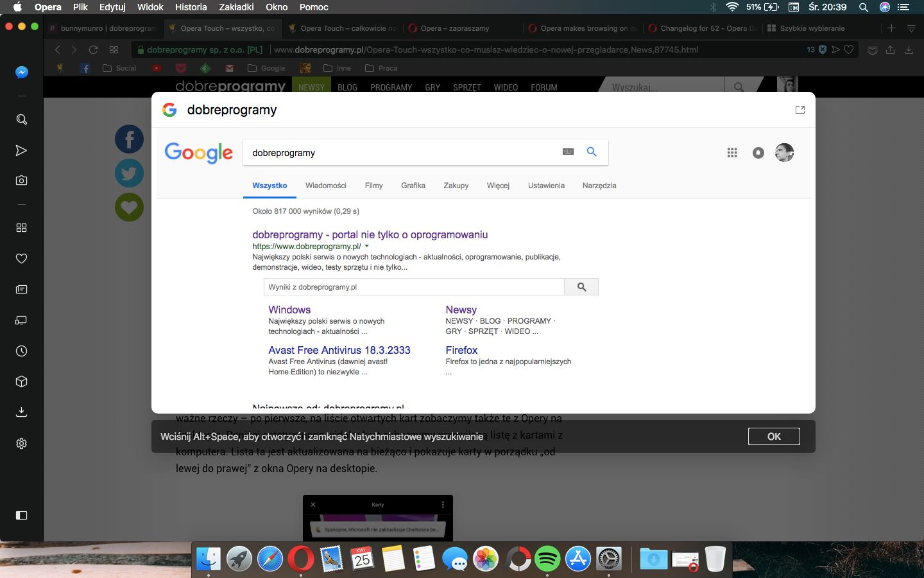The width and height of the screenshot is (924, 578).
Task: Open Avast Free Antivirus sitelink
Action: (339, 350)
